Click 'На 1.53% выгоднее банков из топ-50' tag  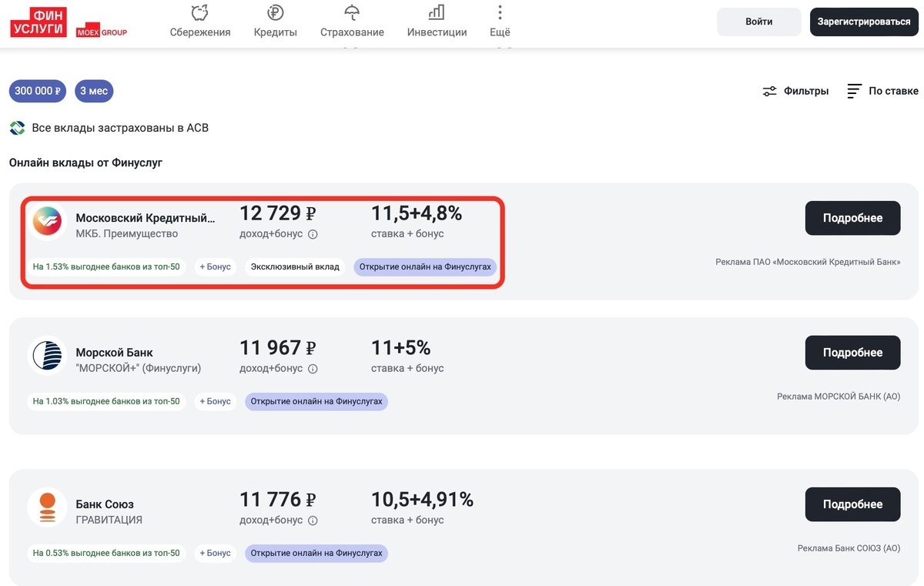106,267
